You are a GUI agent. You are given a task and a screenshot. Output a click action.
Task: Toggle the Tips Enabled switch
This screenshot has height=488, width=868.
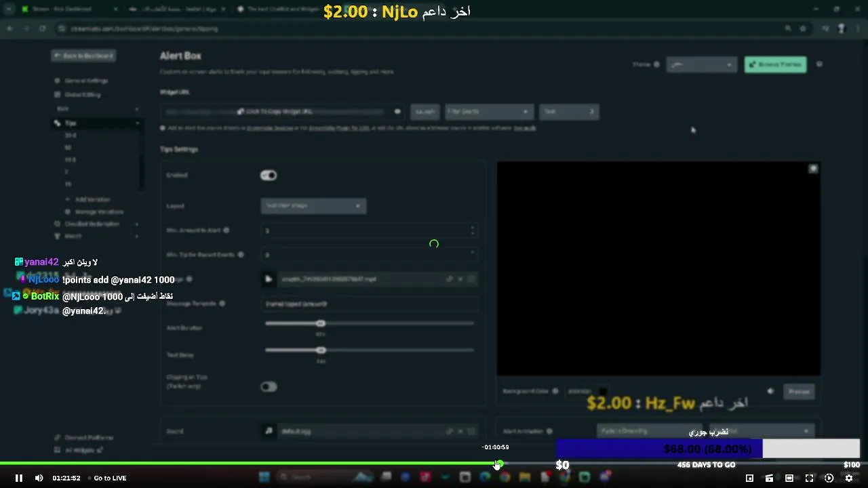point(269,176)
